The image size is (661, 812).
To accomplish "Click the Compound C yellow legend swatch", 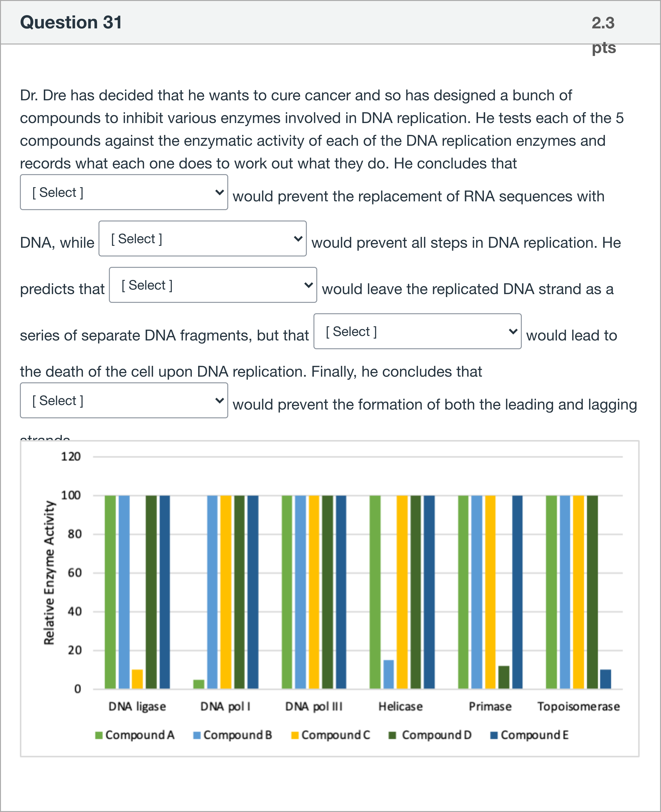I will click(x=294, y=735).
